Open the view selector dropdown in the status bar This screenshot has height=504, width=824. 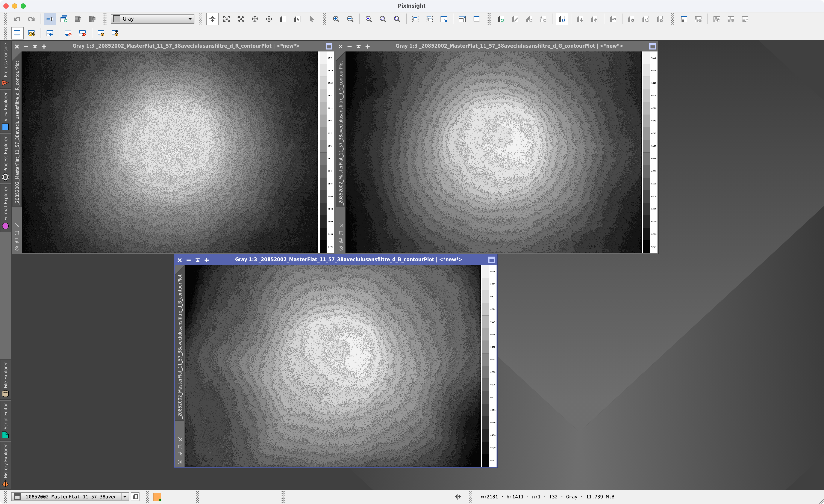point(125,497)
